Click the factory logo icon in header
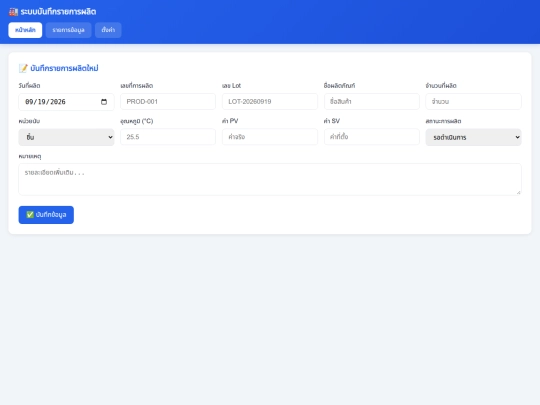 (13, 12)
